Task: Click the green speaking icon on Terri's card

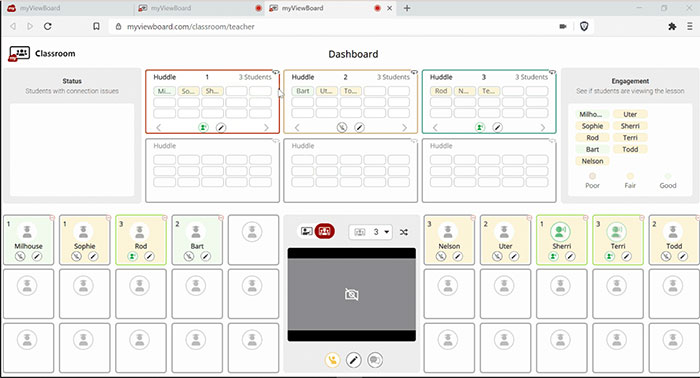Action: [610, 256]
